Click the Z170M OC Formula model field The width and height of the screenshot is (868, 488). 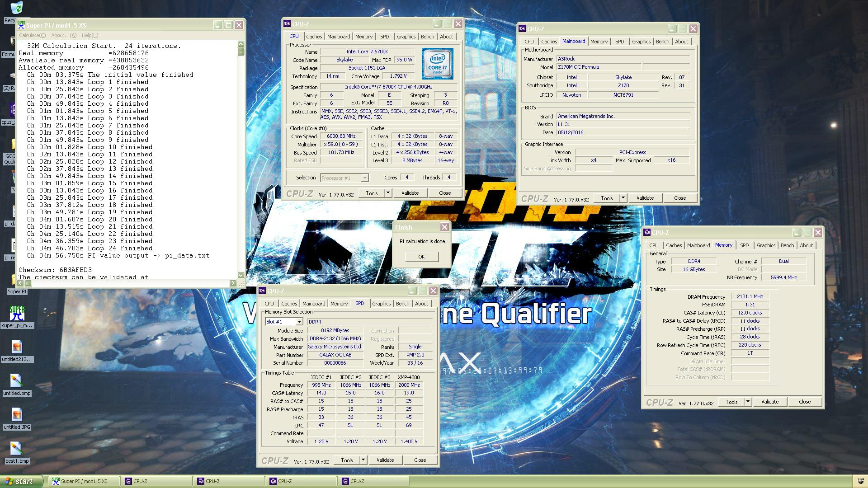point(599,67)
